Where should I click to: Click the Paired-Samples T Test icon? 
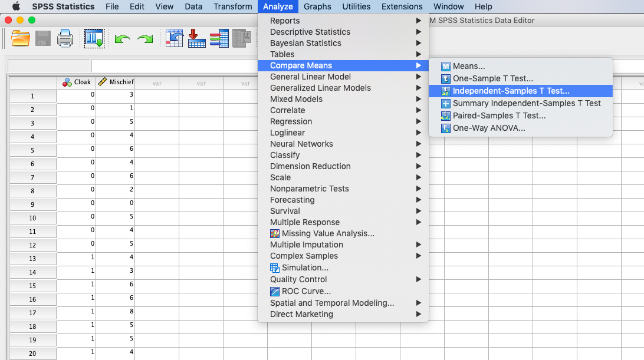pyautogui.click(x=446, y=115)
